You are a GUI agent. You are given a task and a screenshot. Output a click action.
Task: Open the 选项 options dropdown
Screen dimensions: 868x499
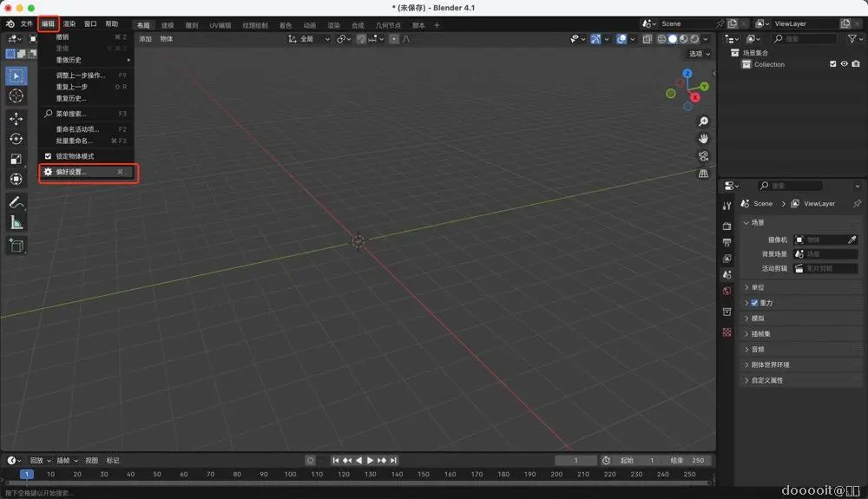(x=698, y=54)
